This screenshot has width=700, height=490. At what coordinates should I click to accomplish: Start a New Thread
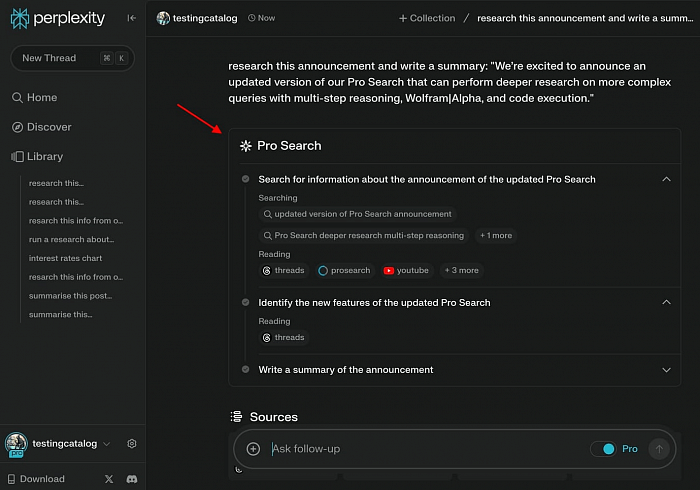(72, 58)
